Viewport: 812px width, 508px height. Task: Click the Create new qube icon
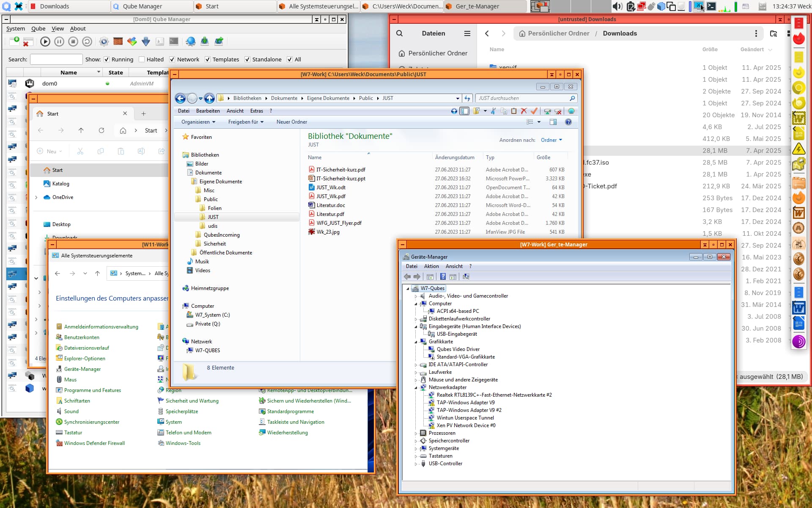14,41
